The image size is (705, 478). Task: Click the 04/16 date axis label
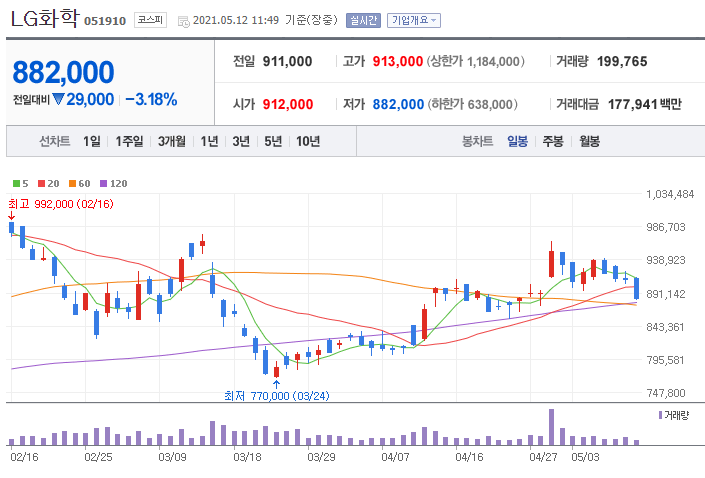point(469,457)
